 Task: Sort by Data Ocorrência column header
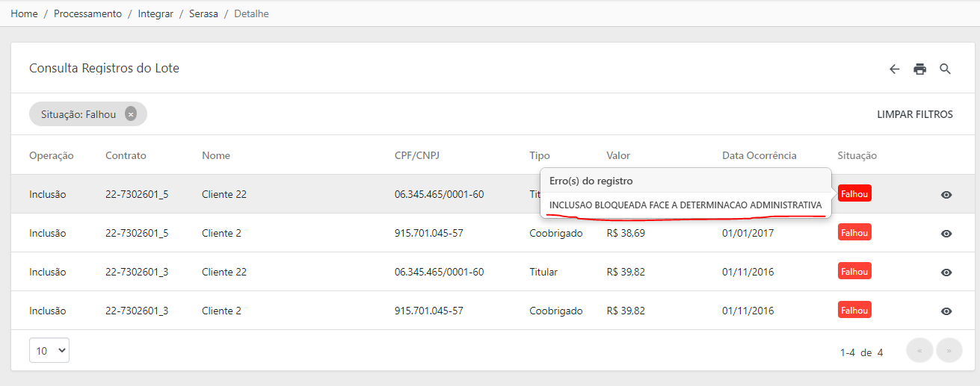(x=759, y=155)
